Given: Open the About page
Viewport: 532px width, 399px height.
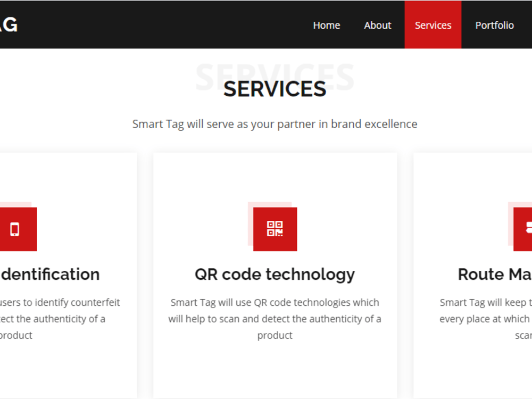Looking at the screenshot, I should coord(377,25).
